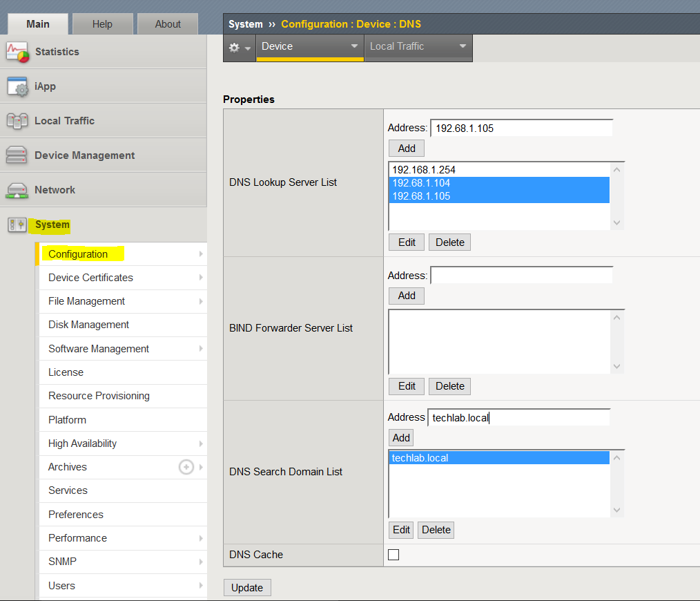Open Disk Management in System menu
The width and height of the screenshot is (700, 601).
pos(123,325)
